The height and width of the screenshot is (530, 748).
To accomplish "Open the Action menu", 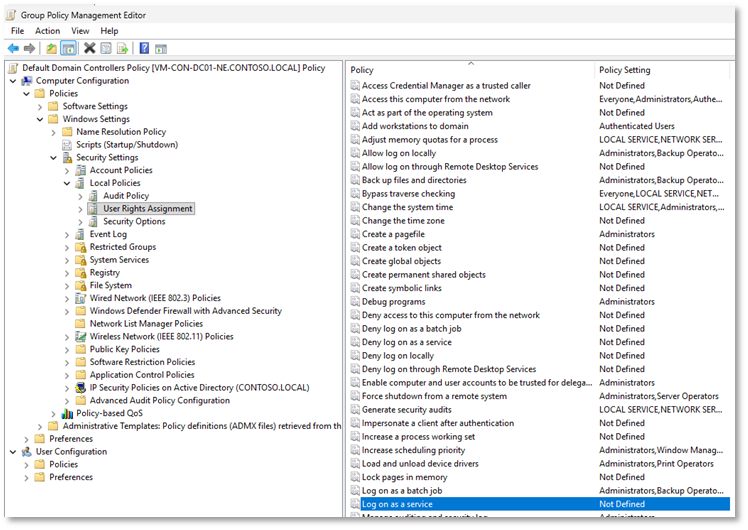I will [x=47, y=31].
